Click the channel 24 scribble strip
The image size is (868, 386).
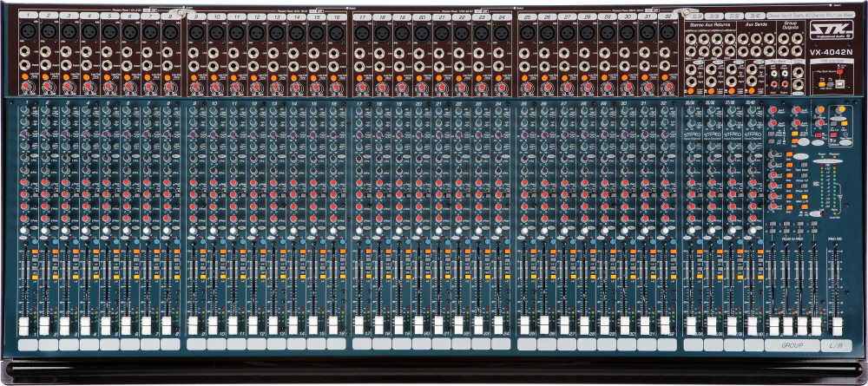[x=501, y=344]
